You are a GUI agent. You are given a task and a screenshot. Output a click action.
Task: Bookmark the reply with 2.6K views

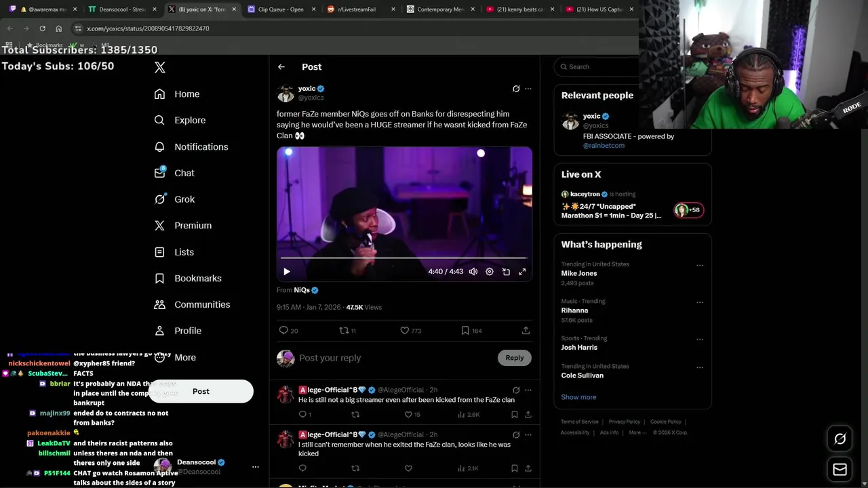point(515,415)
